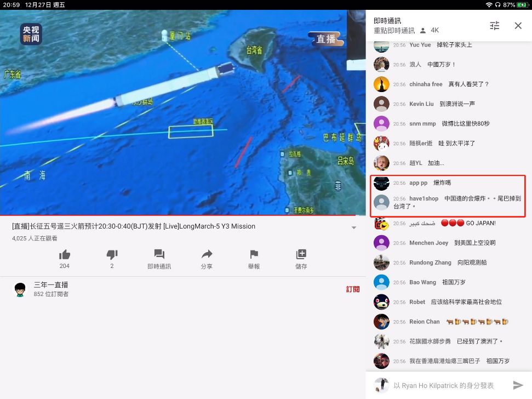The height and width of the screenshot is (399, 532).
Task: Subscribe with the red 訂閱 button
Action: [x=353, y=289]
